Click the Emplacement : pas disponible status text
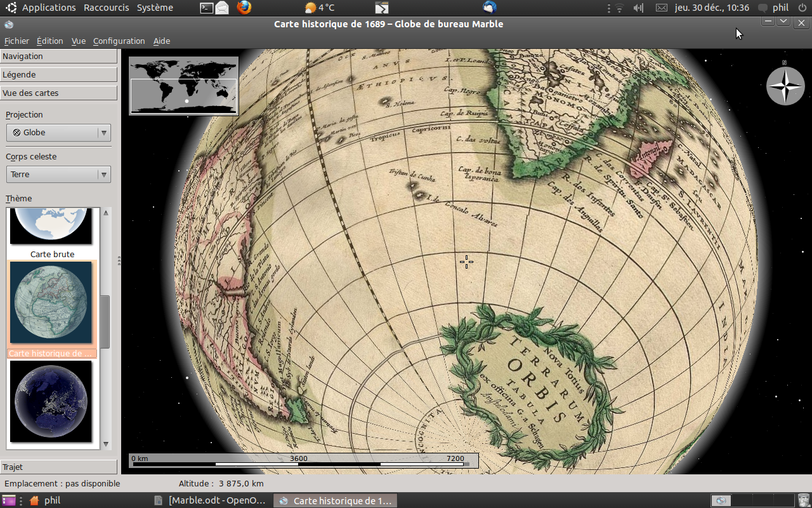This screenshot has width=812, height=508. [62, 483]
